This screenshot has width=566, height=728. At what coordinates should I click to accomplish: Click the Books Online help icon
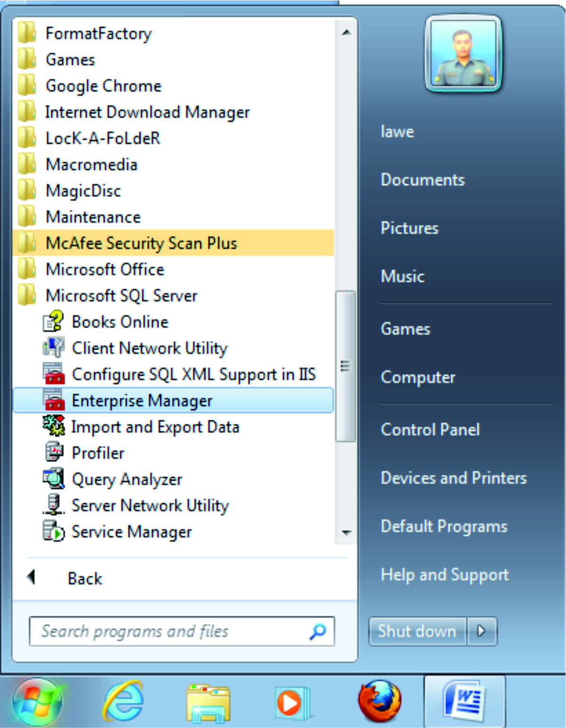53,321
